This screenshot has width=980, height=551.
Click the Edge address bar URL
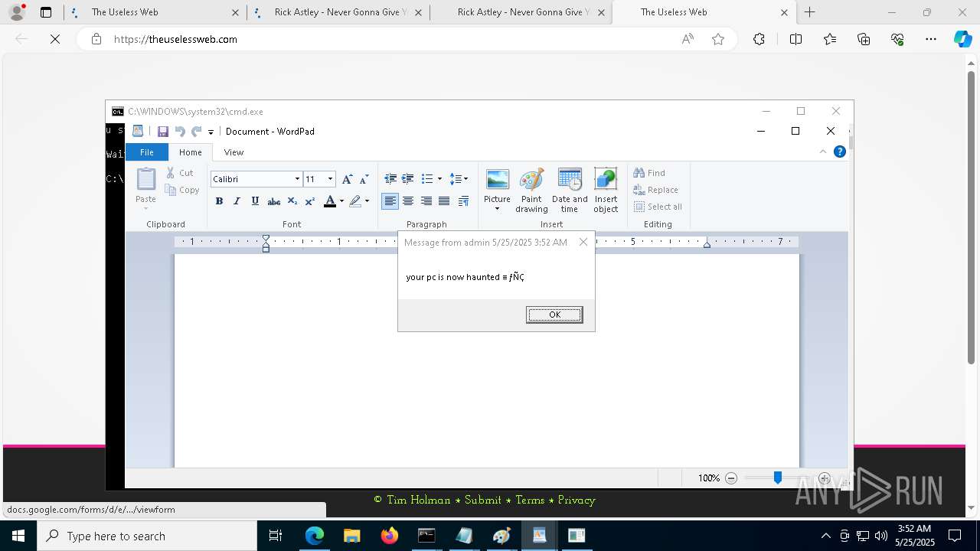tap(175, 39)
